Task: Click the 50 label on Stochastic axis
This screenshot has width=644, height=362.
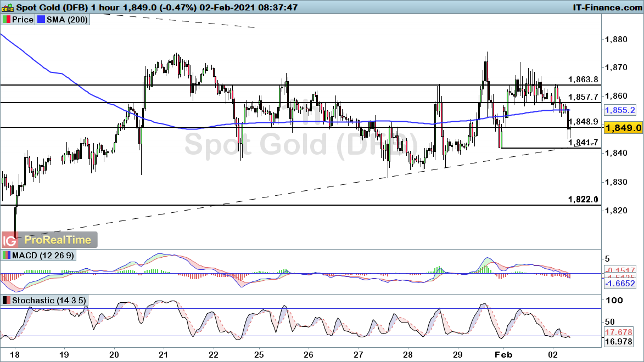Action: 610,322
